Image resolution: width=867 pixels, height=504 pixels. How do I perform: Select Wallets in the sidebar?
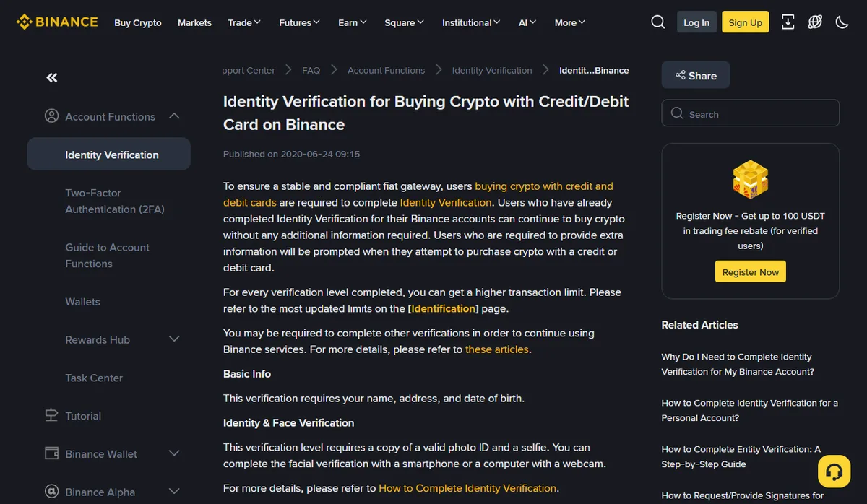82,301
